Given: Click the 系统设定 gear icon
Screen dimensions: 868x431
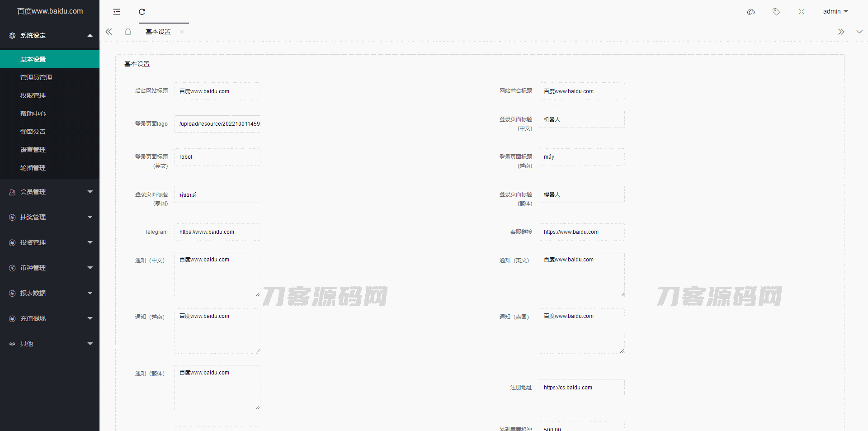Looking at the screenshot, I should [12, 35].
